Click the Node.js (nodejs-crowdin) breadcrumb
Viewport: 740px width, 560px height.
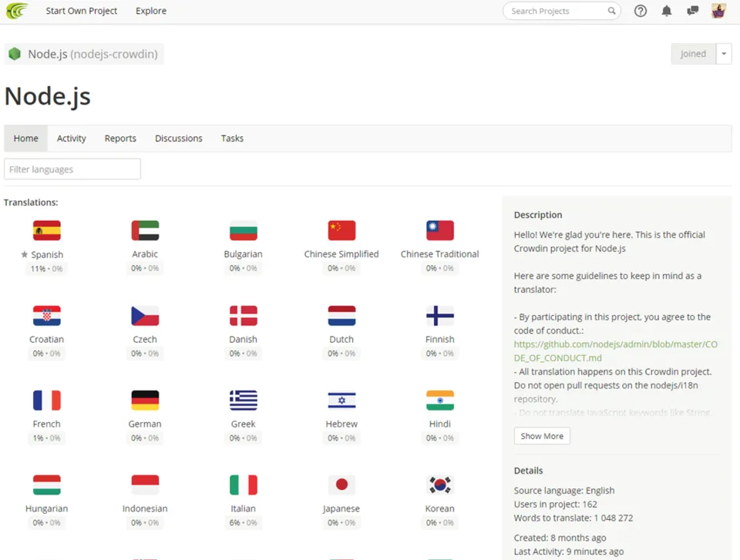coord(84,54)
